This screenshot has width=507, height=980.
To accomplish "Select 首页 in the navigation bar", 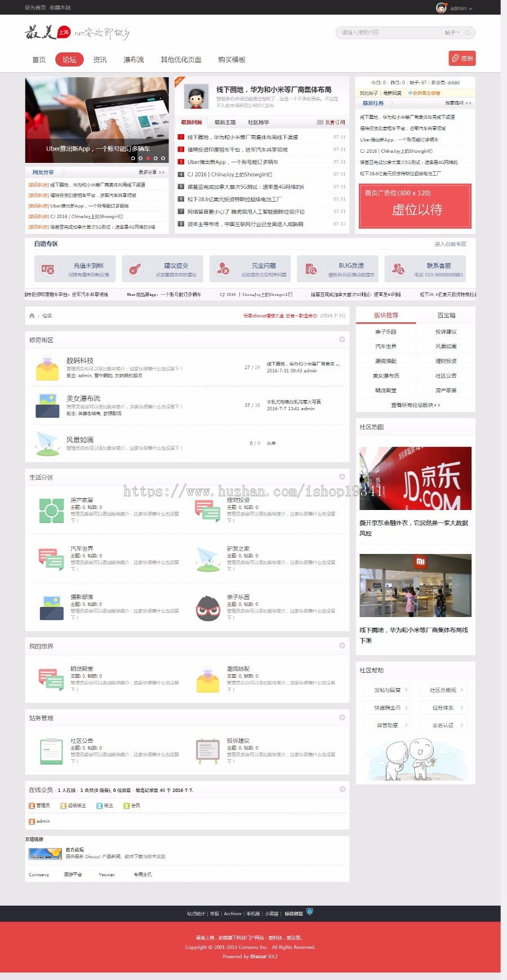I will tap(39, 60).
